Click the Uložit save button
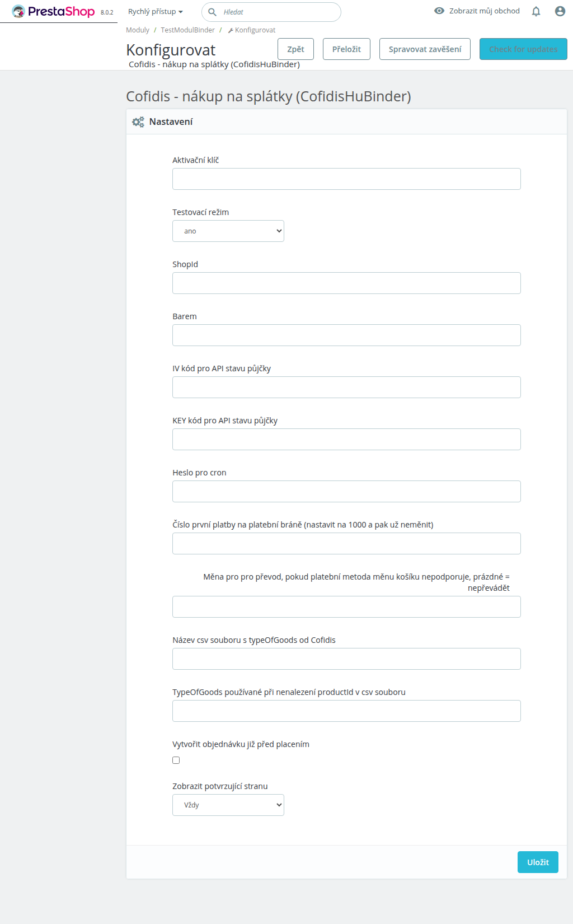This screenshot has width=573, height=924. coord(538,862)
